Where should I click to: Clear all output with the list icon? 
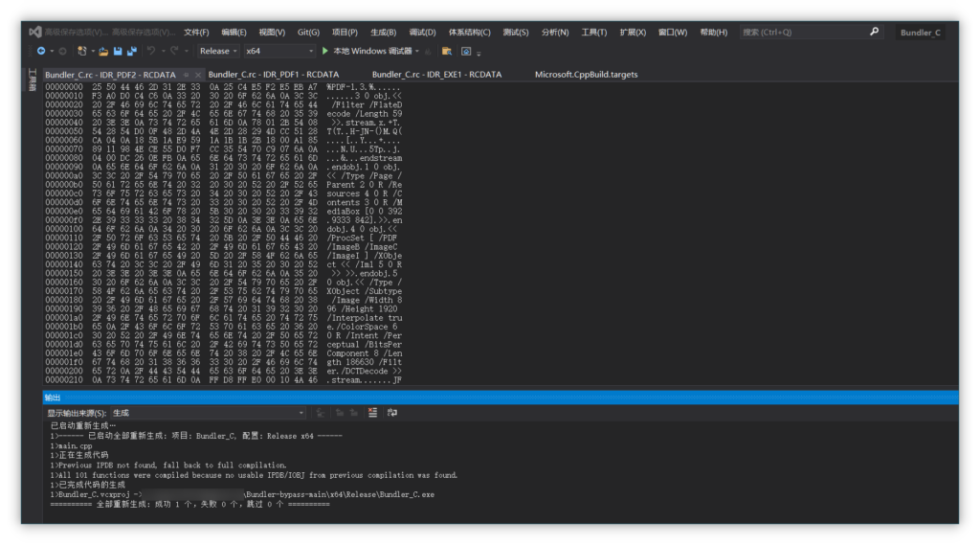(x=372, y=413)
